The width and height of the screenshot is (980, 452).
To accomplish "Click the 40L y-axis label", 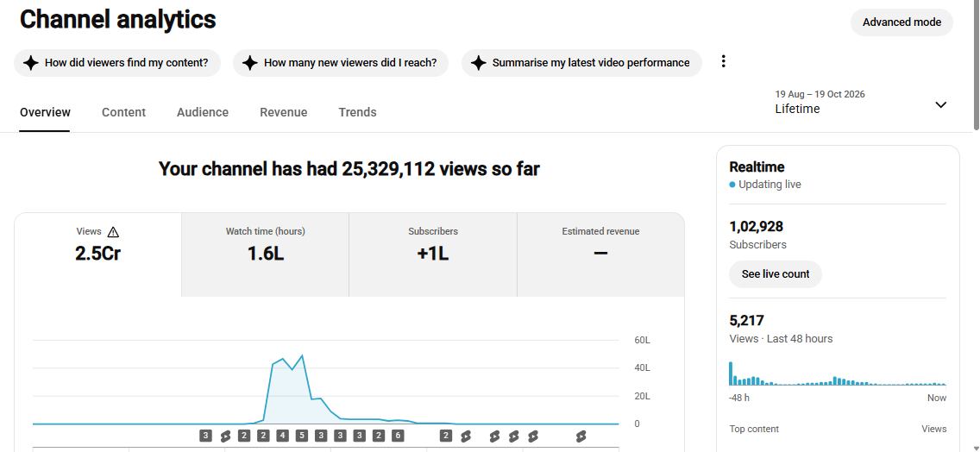I will (x=642, y=368).
